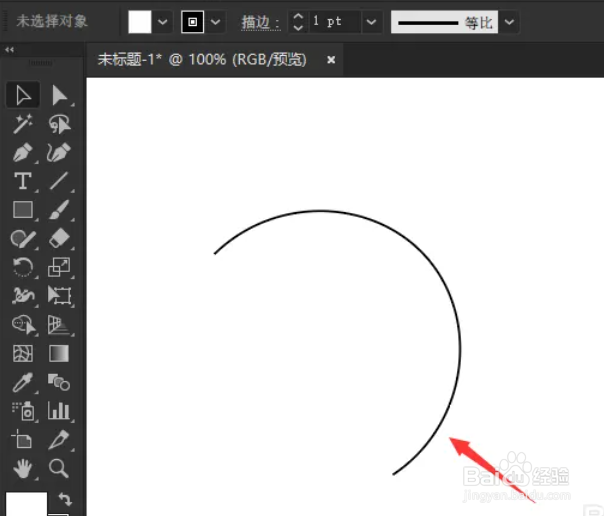Screen dimensions: 604x516
Task: Select the Mesh tool
Action: (23, 353)
